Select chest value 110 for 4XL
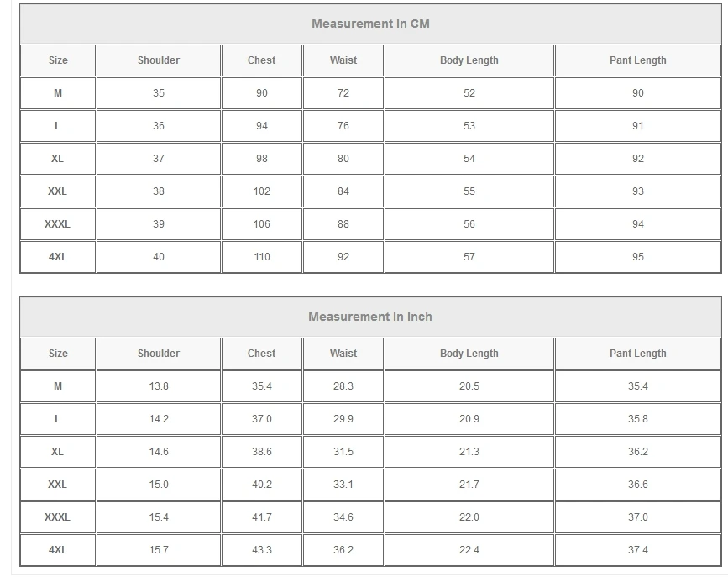The image size is (728, 577). [262, 257]
